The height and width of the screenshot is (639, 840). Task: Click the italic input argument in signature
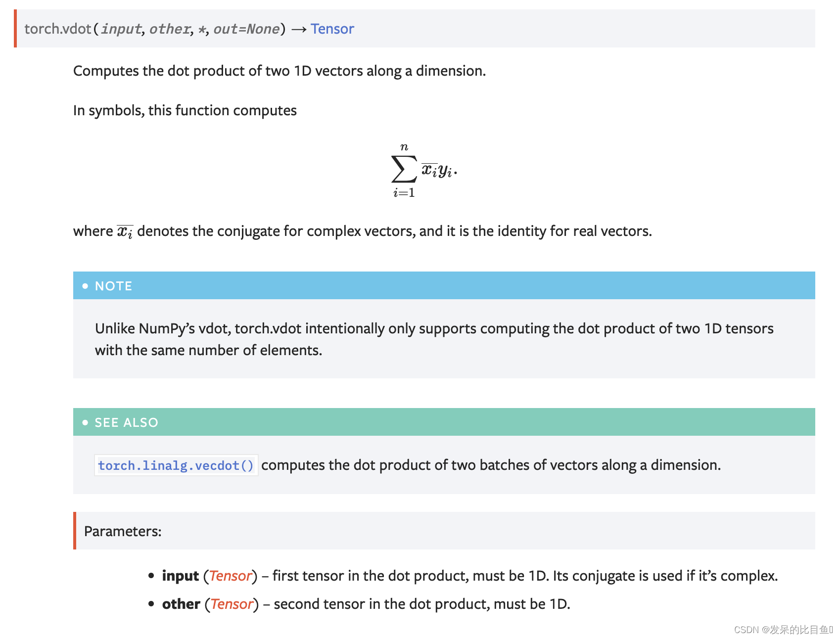pyautogui.click(x=121, y=29)
